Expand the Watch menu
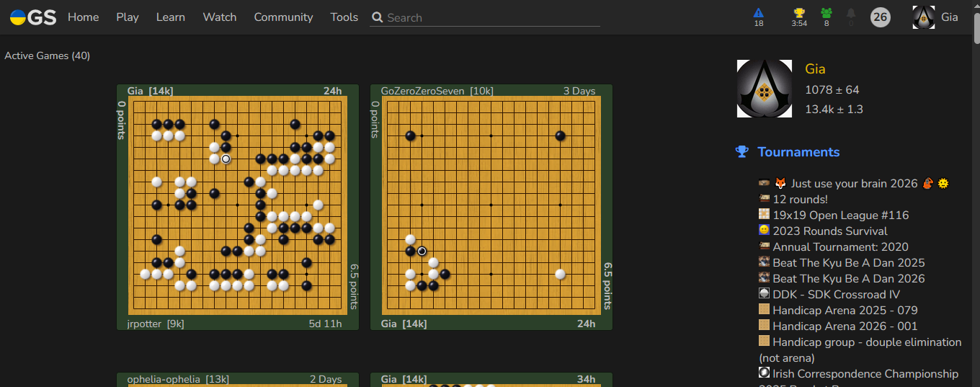This screenshot has height=387, width=980. click(x=220, y=17)
